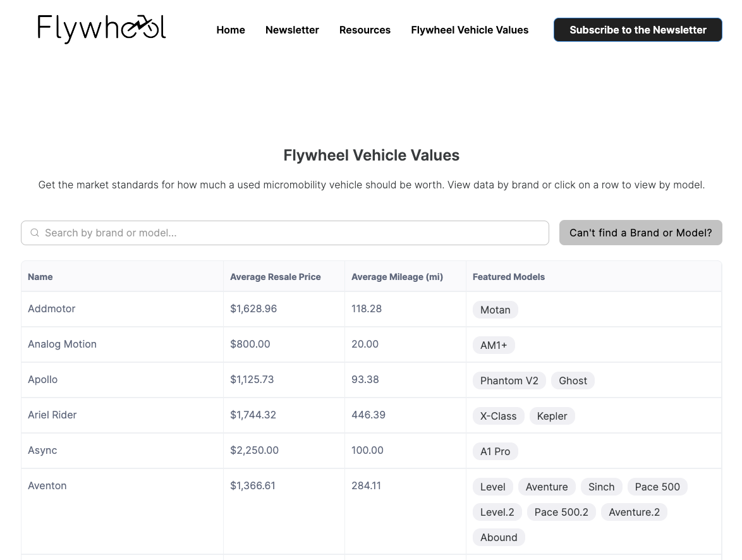Select the Motan model pill
742x560 pixels.
tap(495, 310)
